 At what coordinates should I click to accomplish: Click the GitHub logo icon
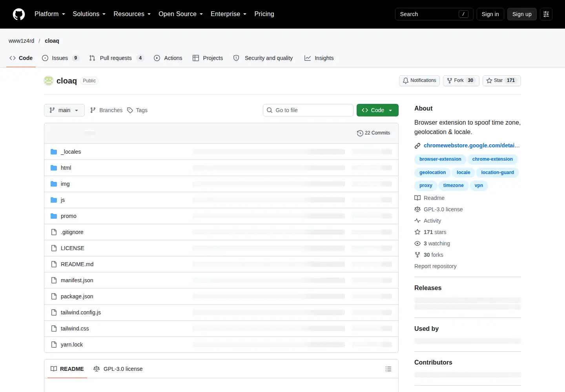(19, 14)
